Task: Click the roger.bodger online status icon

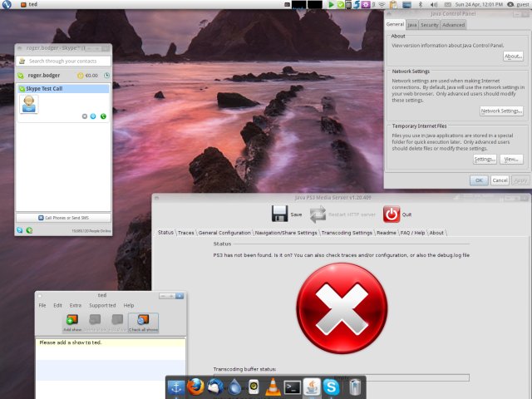Action: coord(21,76)
